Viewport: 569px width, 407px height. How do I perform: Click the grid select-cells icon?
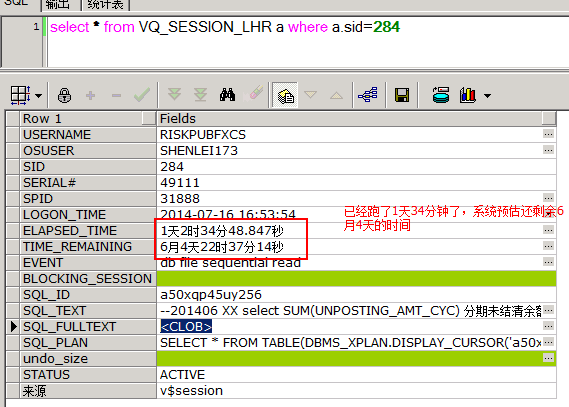tap(20, 95)
